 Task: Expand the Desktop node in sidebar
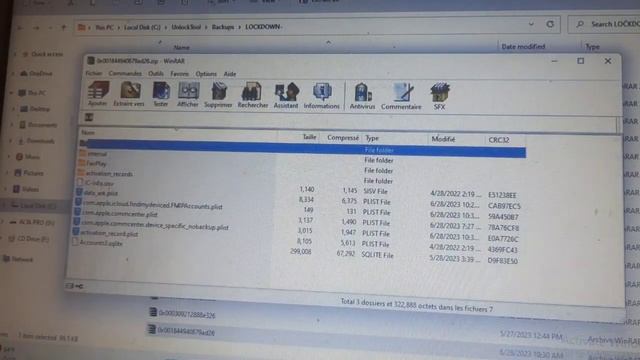tap(13, 109)
